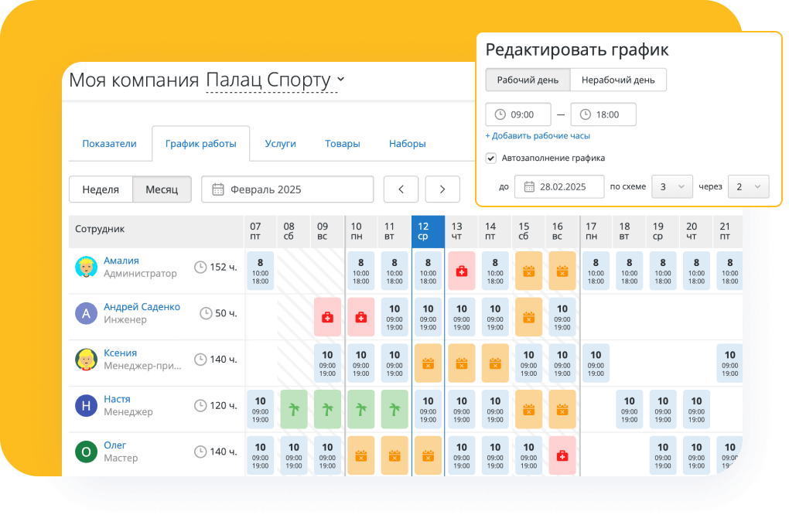Click the next month arrow button

pyautogui.click(x=442, y=189)
